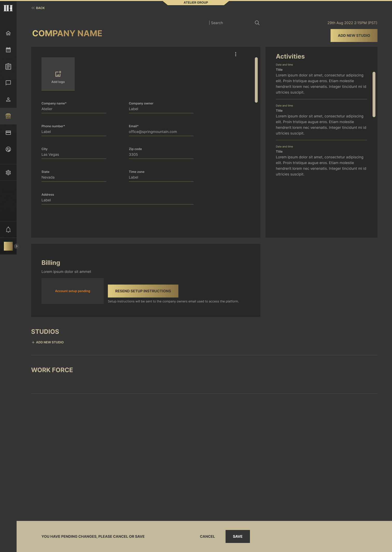This screenshot has height=552, width=392.
Task: Open the Home icon in sidebar
Action: pyautogui.click(x=8, y=33)
